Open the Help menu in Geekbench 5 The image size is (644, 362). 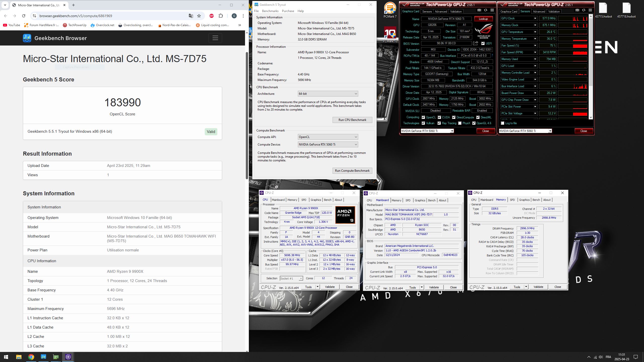tap(301, 11)
